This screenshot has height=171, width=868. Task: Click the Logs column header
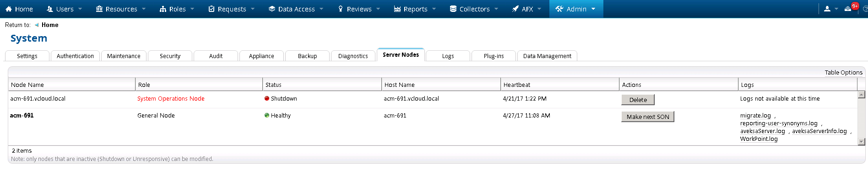click(x=798, y=85)
